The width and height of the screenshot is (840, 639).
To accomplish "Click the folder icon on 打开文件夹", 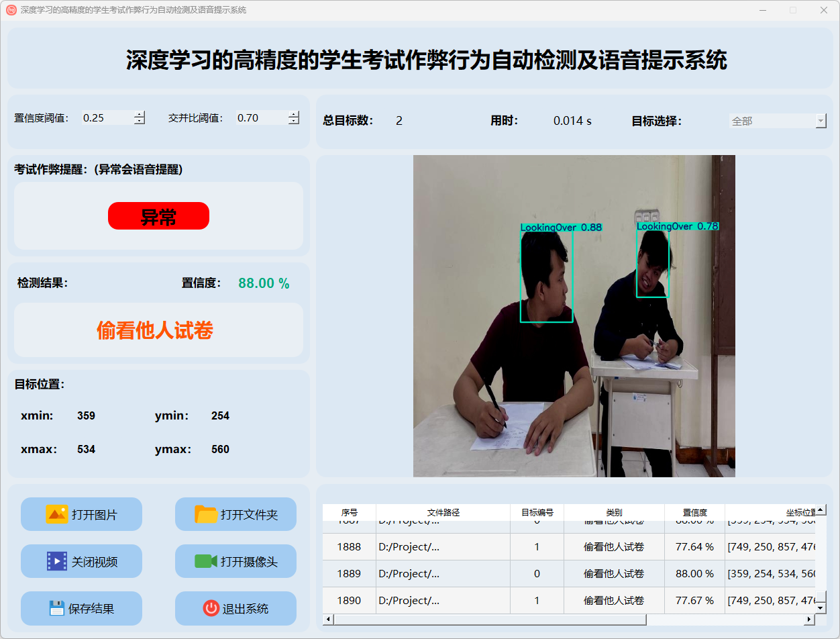I will click(206, 514).
